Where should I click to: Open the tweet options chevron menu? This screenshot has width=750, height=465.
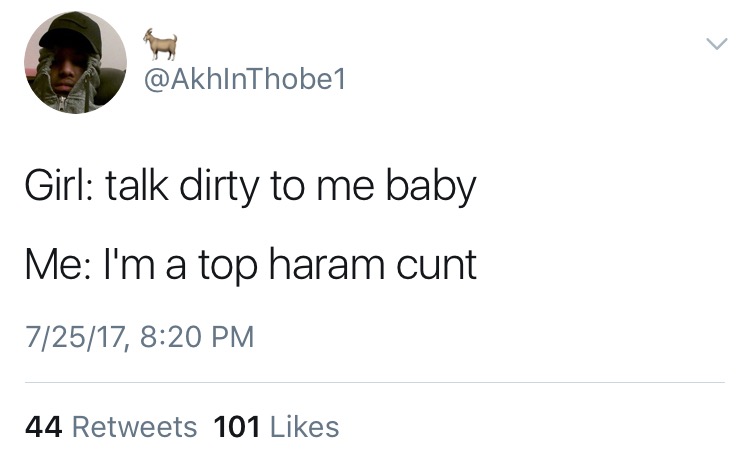pyautogui.click(x=717, y=44)
